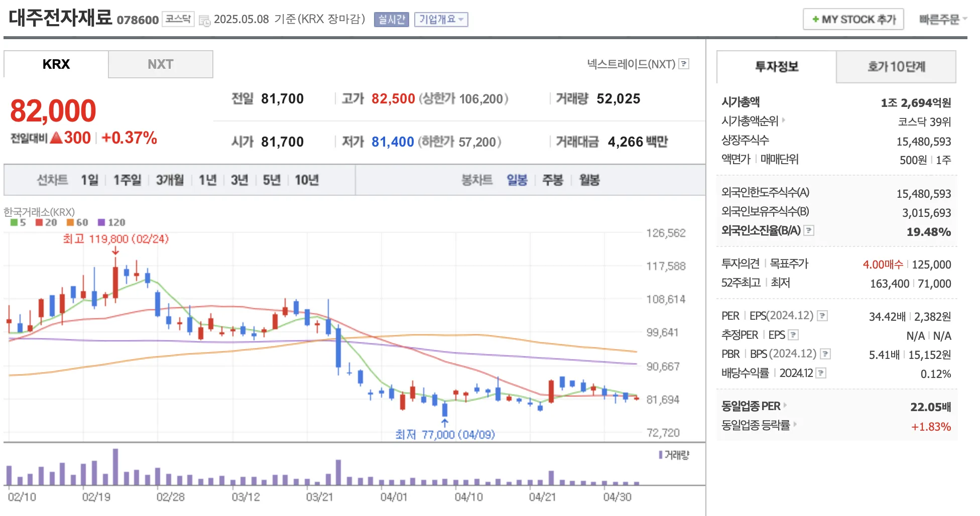The image size is (980, 516).
Task: Show the 3년 line chart
Action: tap(239, 180)
